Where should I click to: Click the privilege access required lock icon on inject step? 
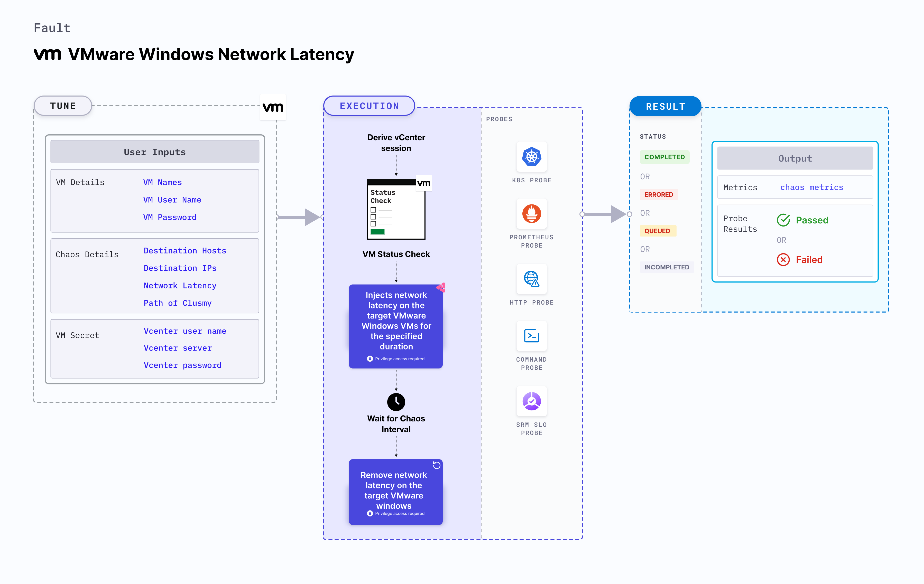369,359
